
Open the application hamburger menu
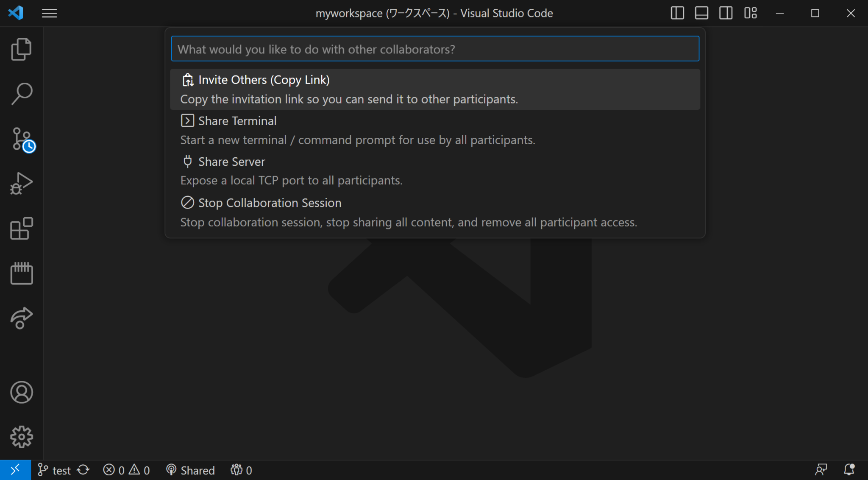(x=49, y=13)
